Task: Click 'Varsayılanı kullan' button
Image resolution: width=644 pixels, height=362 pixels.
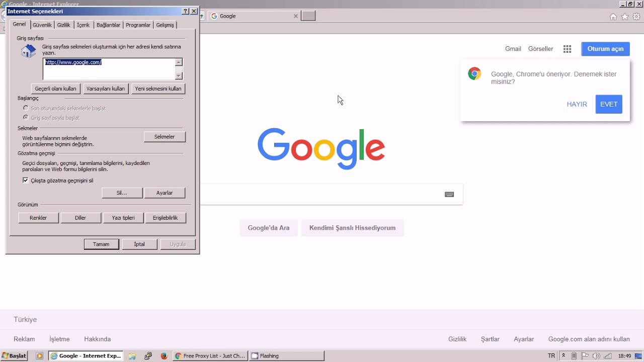Action: coord(106,88)
